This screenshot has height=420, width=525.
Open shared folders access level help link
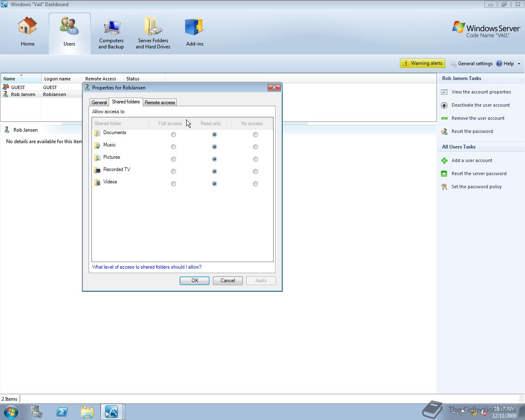point(147,267)
